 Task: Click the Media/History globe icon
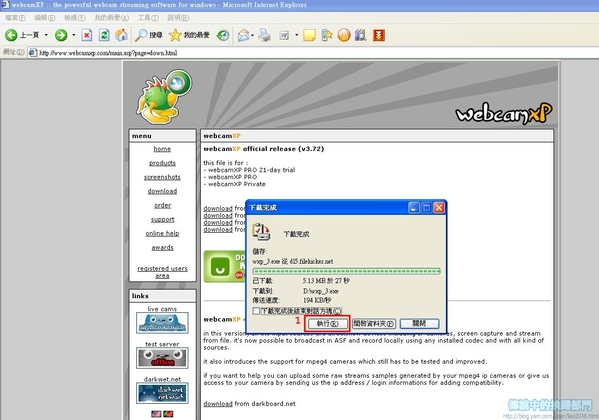tap(223, 35)
